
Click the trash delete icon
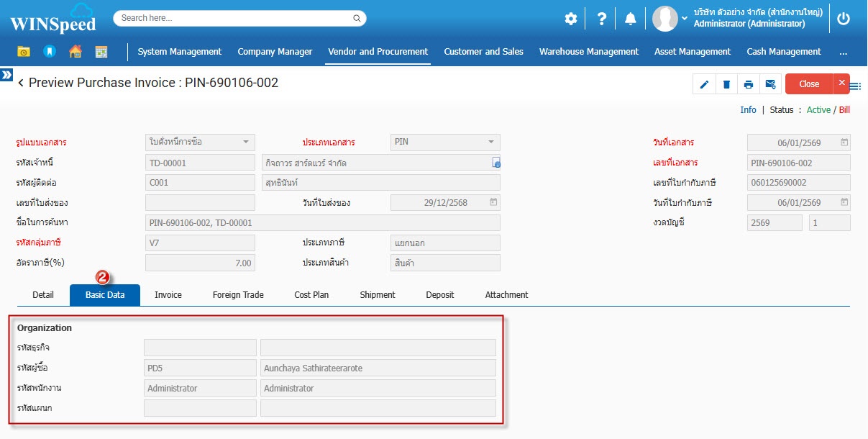coord(726,84)
